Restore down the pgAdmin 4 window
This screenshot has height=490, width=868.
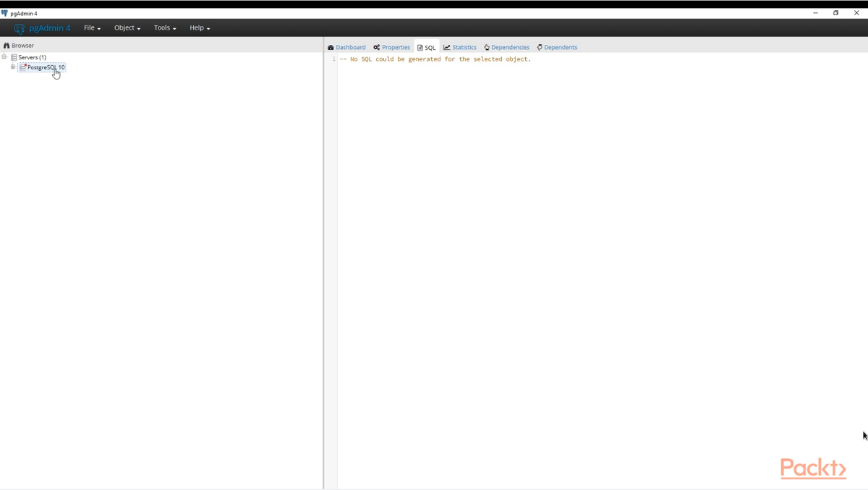835,13
